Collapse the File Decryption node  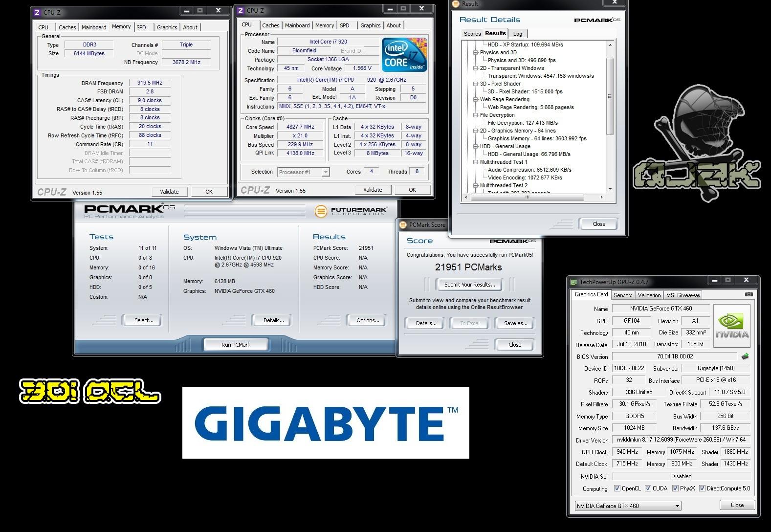(475, 115)
